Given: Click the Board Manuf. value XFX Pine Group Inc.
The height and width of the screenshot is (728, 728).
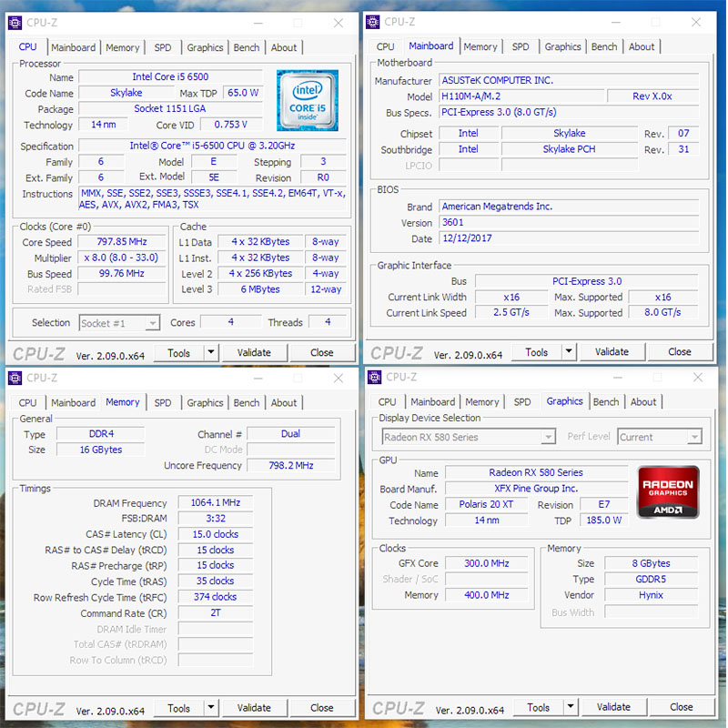Looking at the screenshot, I should coord(536,489).
